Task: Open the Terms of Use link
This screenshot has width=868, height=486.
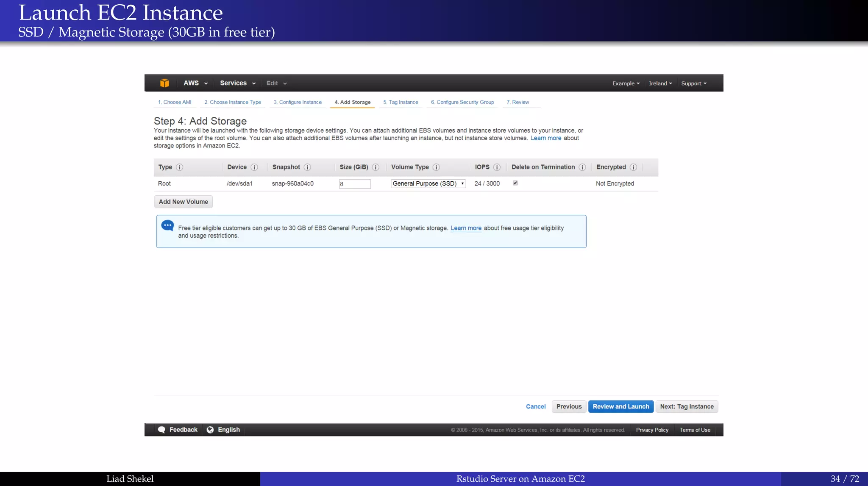Action: (x=695, y=430)
